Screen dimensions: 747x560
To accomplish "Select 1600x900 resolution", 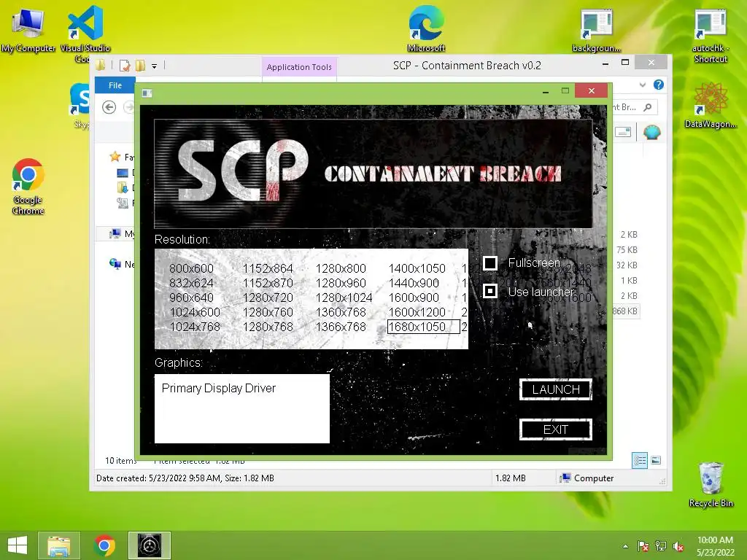I will [414, 297].
